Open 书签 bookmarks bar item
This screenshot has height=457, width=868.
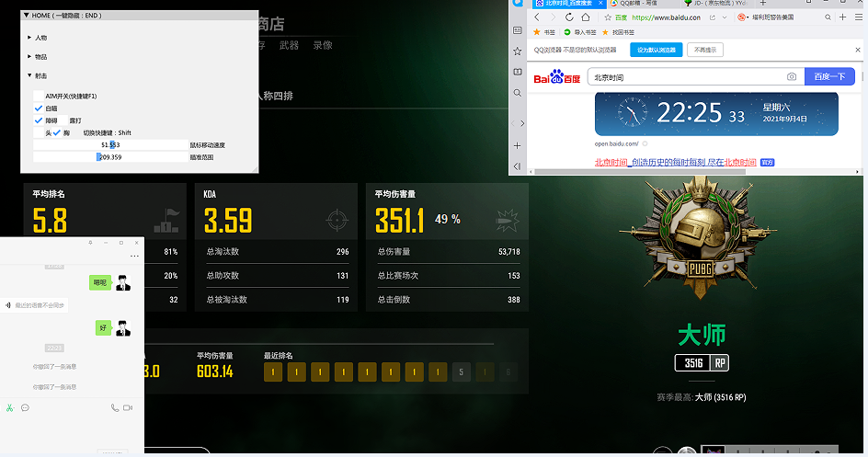coord(544,32)
